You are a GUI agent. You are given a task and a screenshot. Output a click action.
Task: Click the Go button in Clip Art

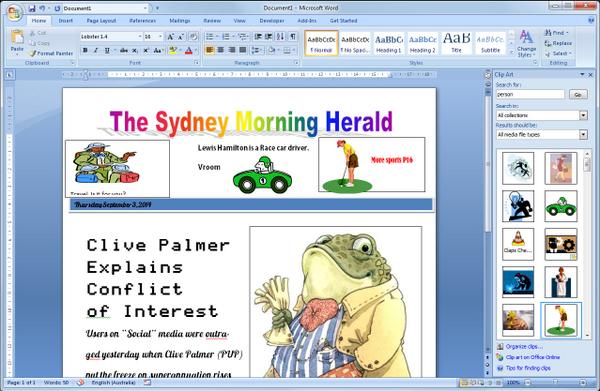(x=578, y=94)
